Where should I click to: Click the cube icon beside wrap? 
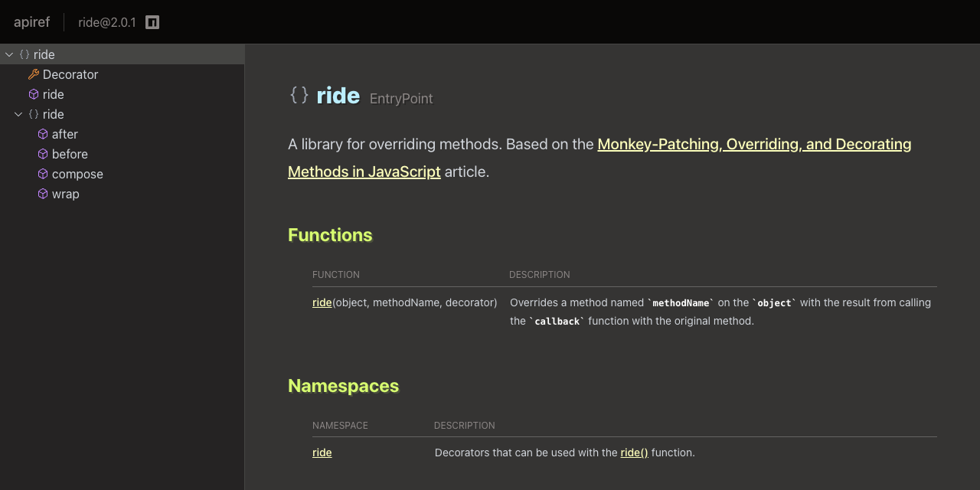tap(43, 194)
